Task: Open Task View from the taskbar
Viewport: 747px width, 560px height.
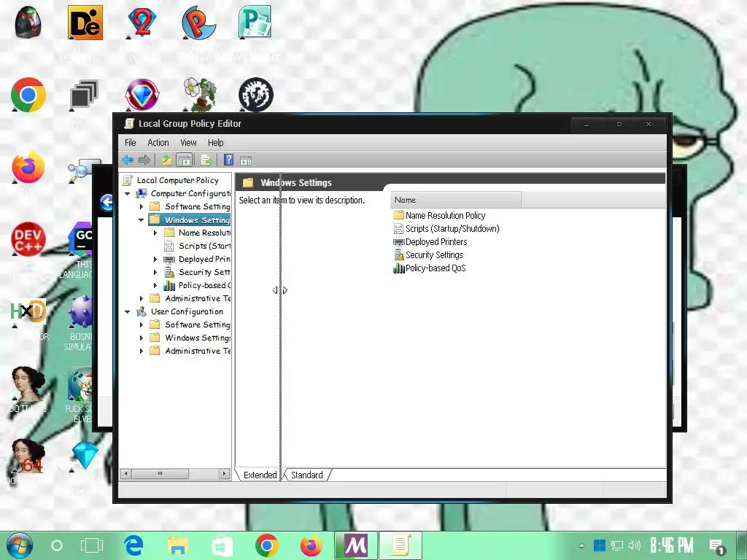Action: coord(91,545)
